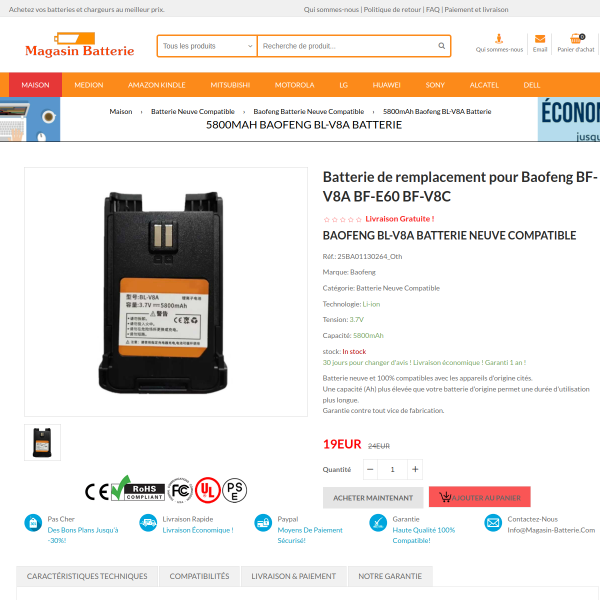Screen dimensions: 600x600
Task: Click the Contactez-Nous envelope icon
Action: 493,523
